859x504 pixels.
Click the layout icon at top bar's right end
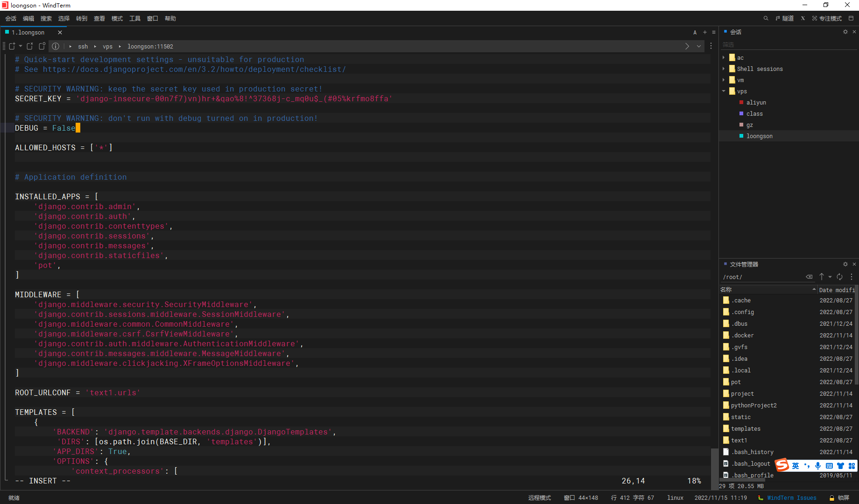click(x=851, y=19)
